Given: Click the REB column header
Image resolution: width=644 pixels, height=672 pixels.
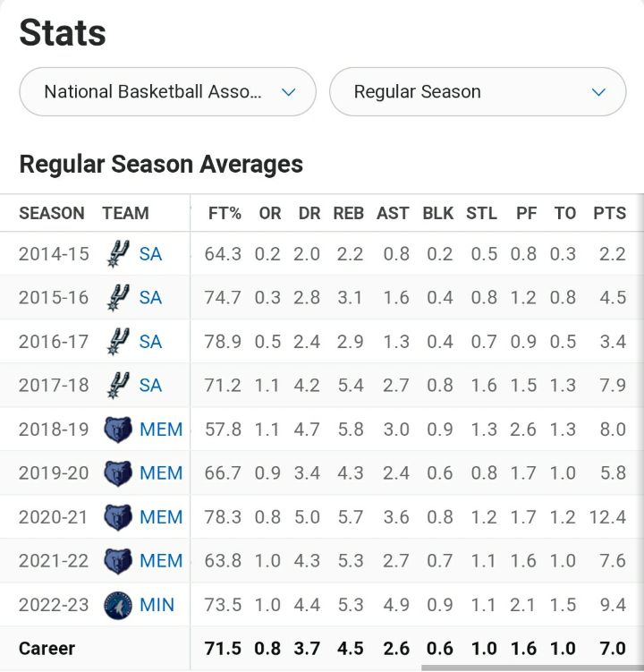Looking at the screenshot, I should click(x=348, y=214).
